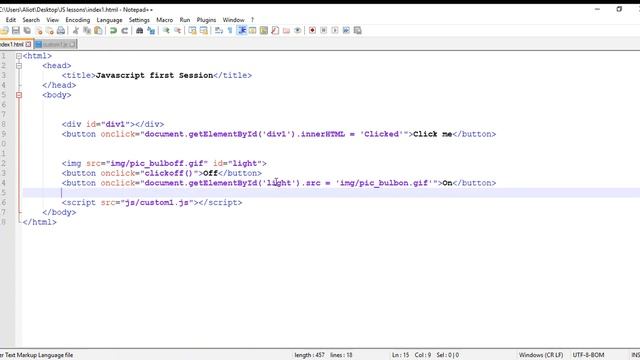Collapse the <html> fold marker
640x360 pixels.
click(x=19, y=56)
